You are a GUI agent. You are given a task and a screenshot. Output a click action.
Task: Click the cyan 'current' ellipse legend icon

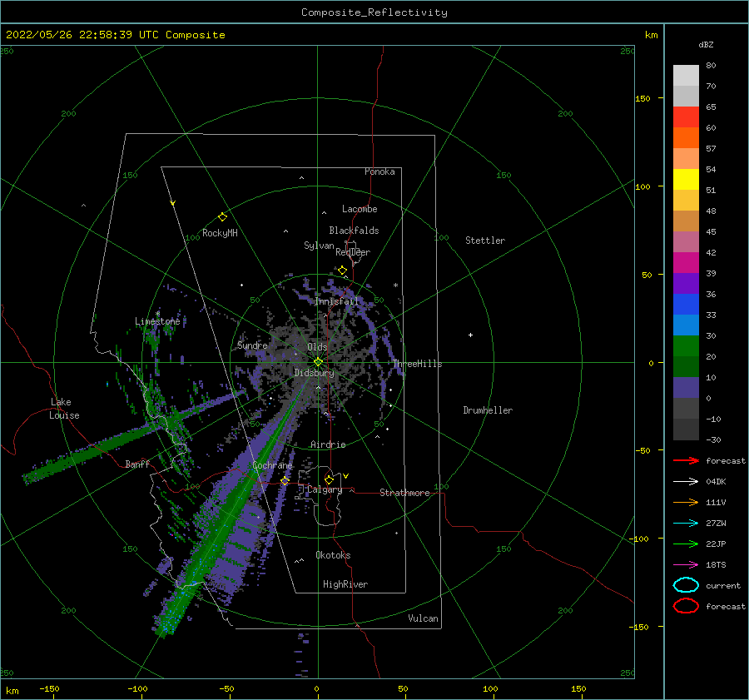[x=686, y=585]
